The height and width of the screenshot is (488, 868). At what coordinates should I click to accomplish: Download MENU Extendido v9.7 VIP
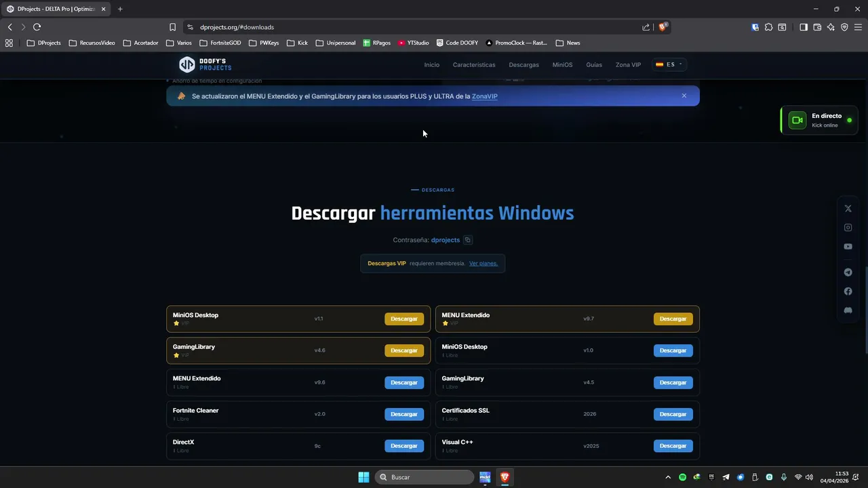673,319
